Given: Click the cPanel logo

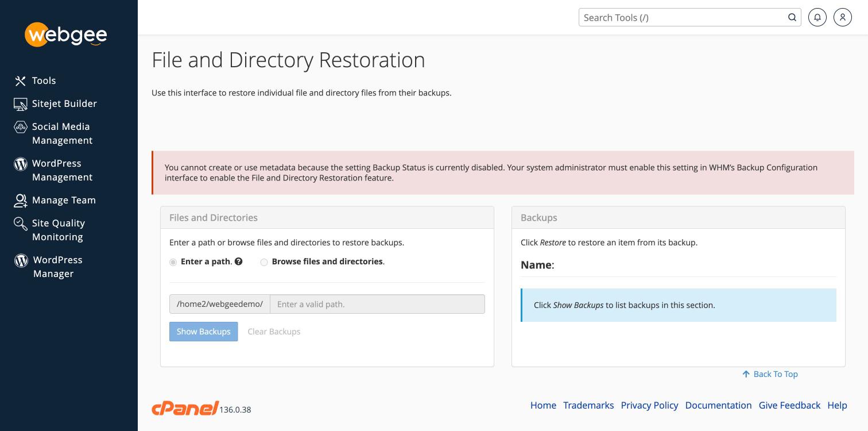Looking at the screenshot, I should [x=185, y=408].
